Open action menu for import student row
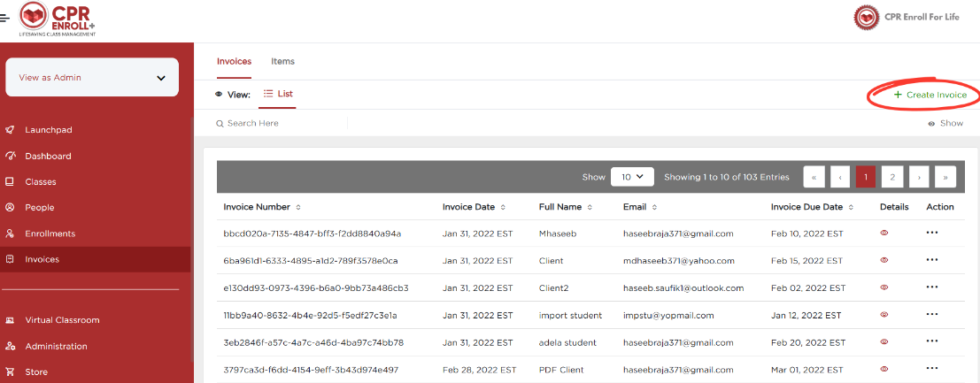This screenshot has height=383, width=980. coord(932,314)
